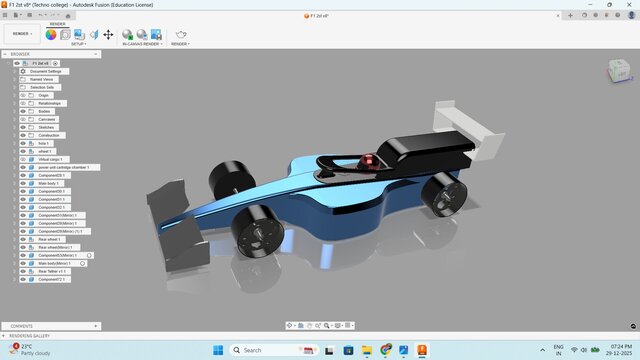The width and height of the screenshot is (640, 360).
Task: Click the Redo arrow
Action: pyautogui.click(x=53, y=15)
